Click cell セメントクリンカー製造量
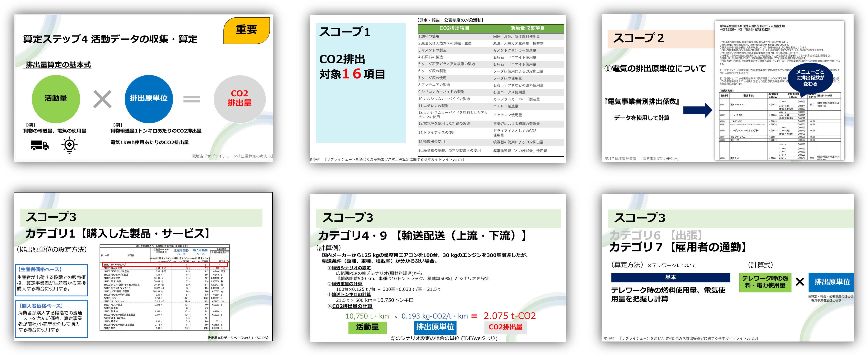Viewport: 868px width, 356px height. point(514,50)
